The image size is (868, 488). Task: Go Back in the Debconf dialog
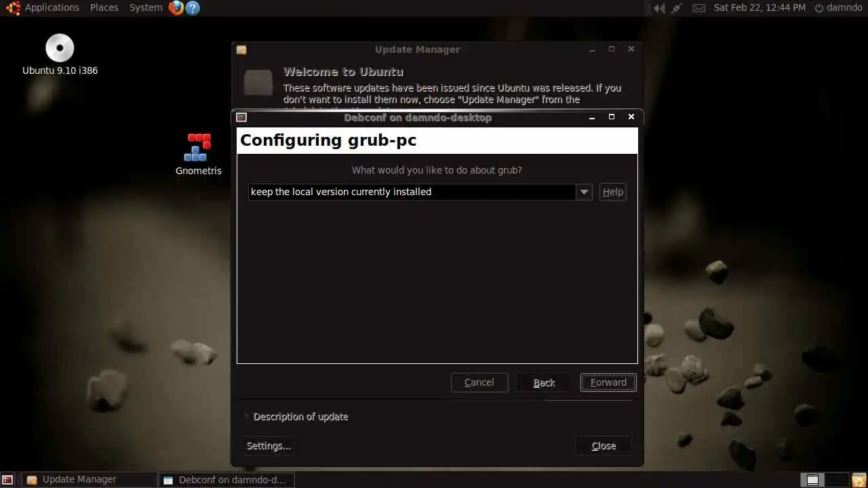[544, 382]
